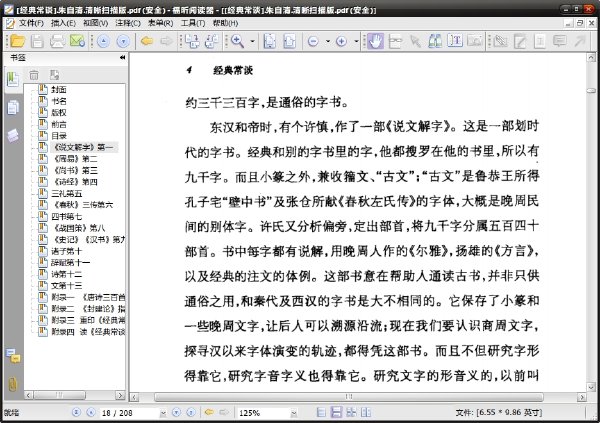
Task: Open the 125% zoom level dropdown
Action: (293, 413)
